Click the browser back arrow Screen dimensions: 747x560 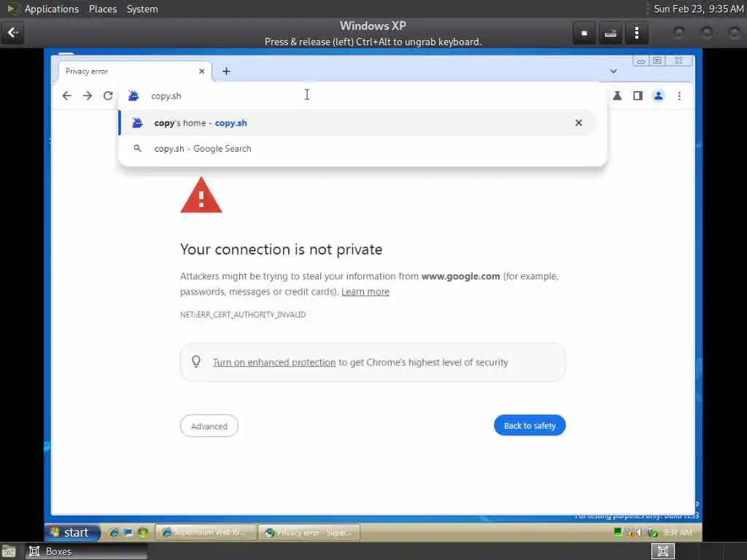point(66,96)
